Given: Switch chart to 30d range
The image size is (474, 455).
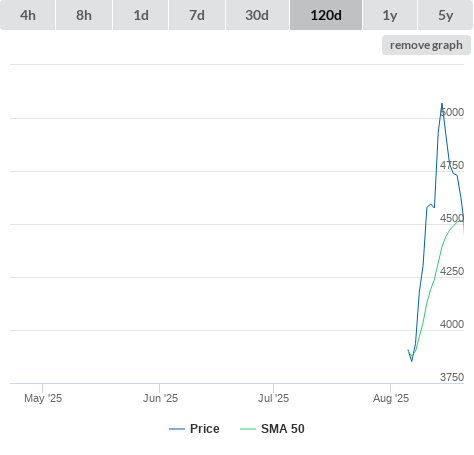Looking at the screenshot, I should (257, 15).
